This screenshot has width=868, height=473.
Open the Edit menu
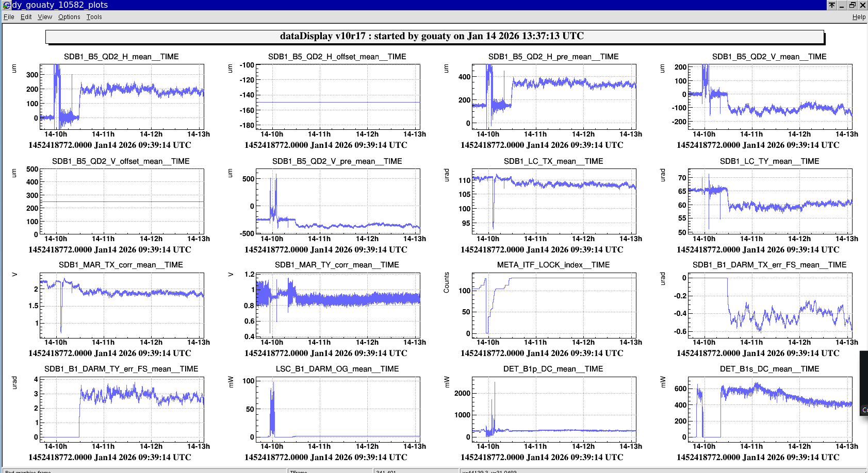tap(26, 17)
